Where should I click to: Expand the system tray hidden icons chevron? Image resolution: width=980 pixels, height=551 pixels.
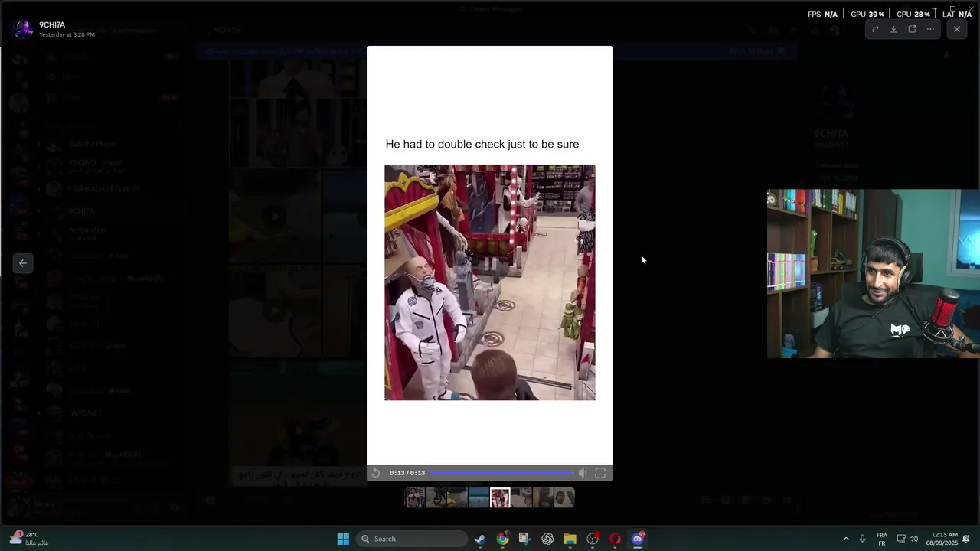coord(846,539)
